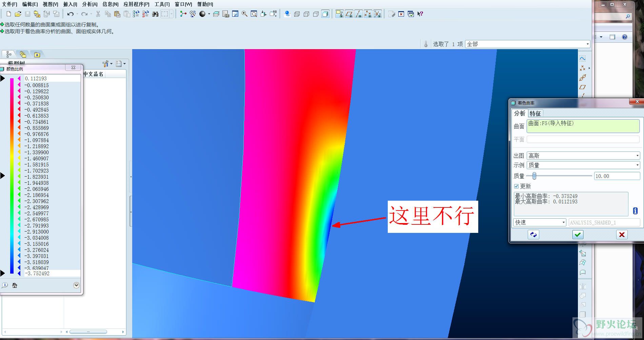Open the 分析(A) menu
644x340 pixels.
90,4
